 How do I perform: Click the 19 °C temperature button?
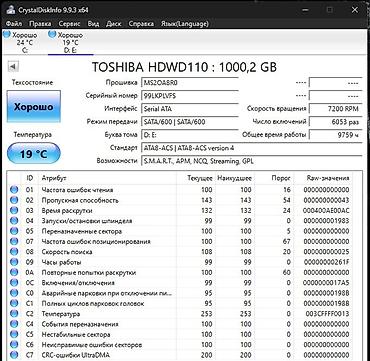(x=34, y=154)
